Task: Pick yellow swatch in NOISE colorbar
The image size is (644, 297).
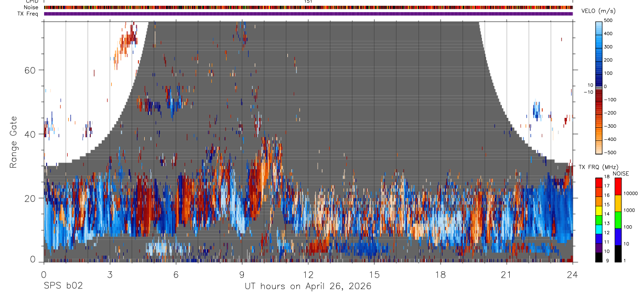Action: point(618,203)
